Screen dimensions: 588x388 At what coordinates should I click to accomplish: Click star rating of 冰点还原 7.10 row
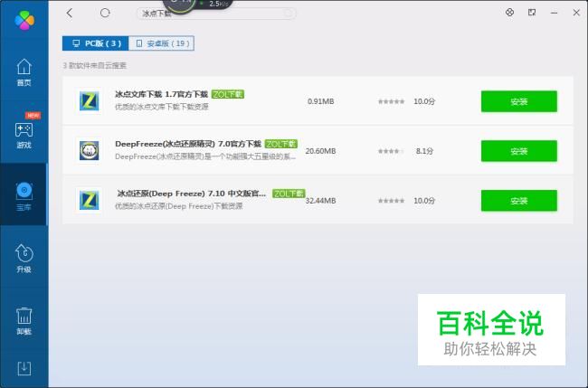pyautogui.click(x=391, y=201)
